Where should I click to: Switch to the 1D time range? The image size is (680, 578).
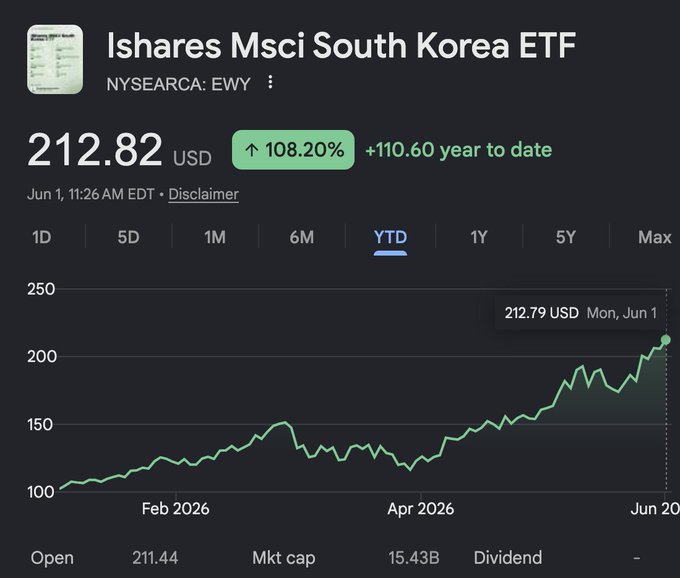[42, 237]
